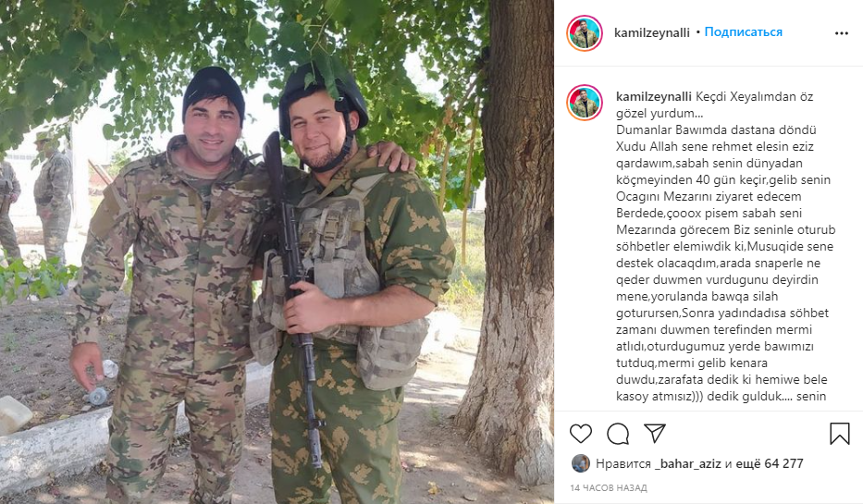Share the post using the paper plane icon
Screen dimensions: 863x504
pos(655,434)
